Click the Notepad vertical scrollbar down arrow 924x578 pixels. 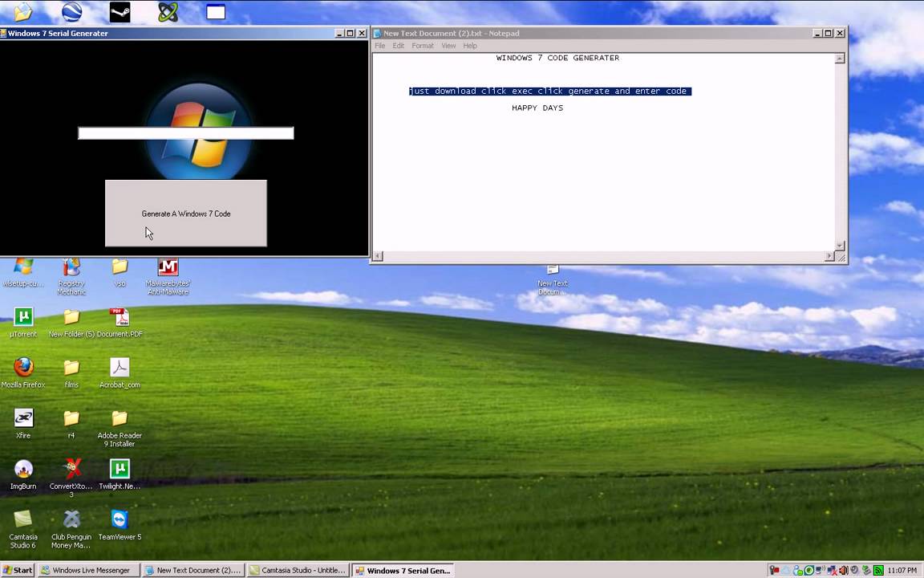(x=840, y=246)
